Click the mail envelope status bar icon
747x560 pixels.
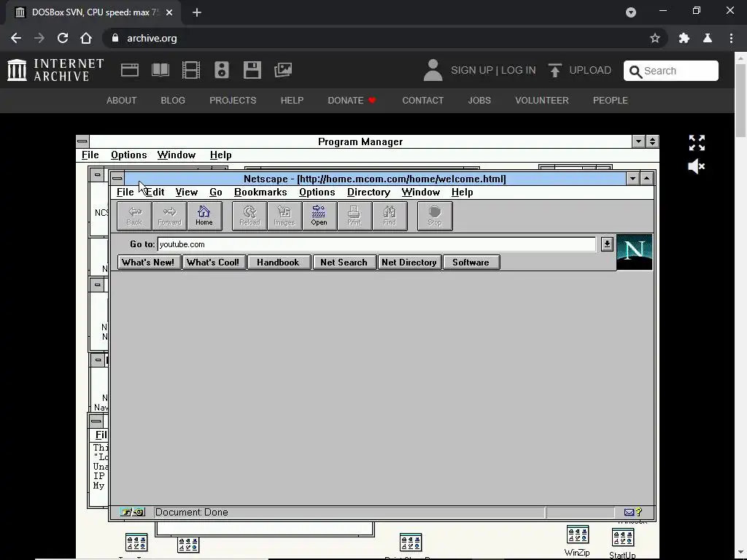(x=629, y=513)
